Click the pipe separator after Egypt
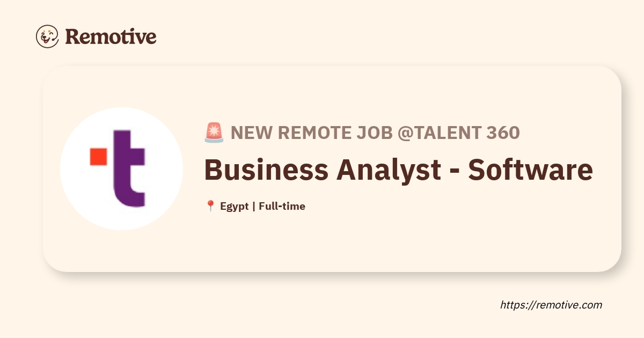The width and height of the screenshot is (644, 338). [254, 206]
